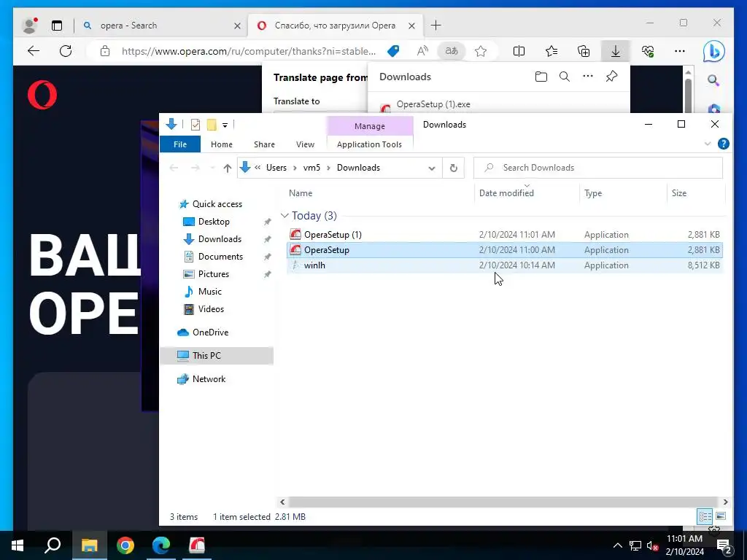Screen dimensions: 747x560
Task: Click Explorer horizontal scrollbar
Action: 503,502
